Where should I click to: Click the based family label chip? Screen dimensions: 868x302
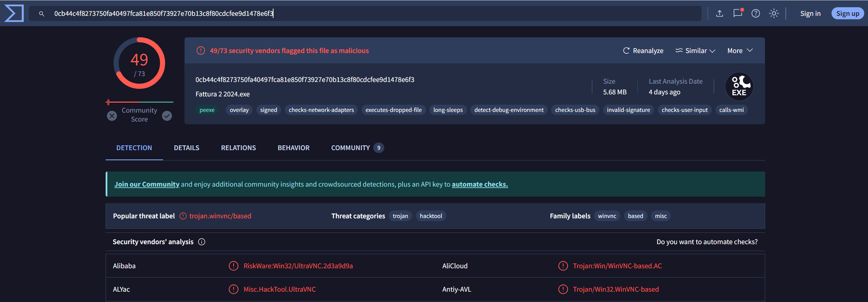[635, 216]
